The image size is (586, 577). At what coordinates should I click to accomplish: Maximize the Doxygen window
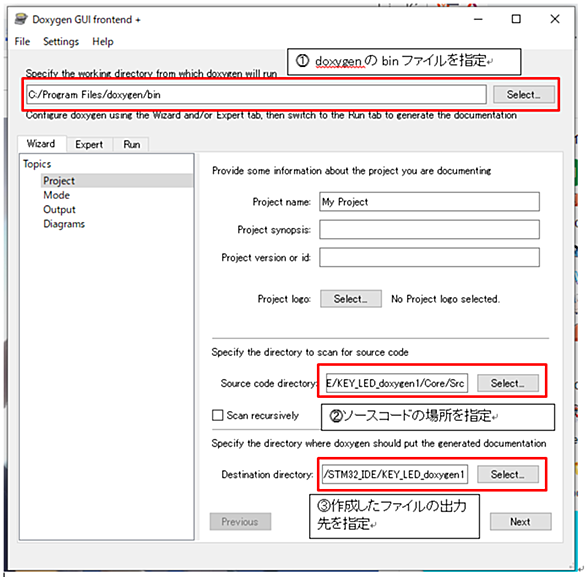[516, 19]
